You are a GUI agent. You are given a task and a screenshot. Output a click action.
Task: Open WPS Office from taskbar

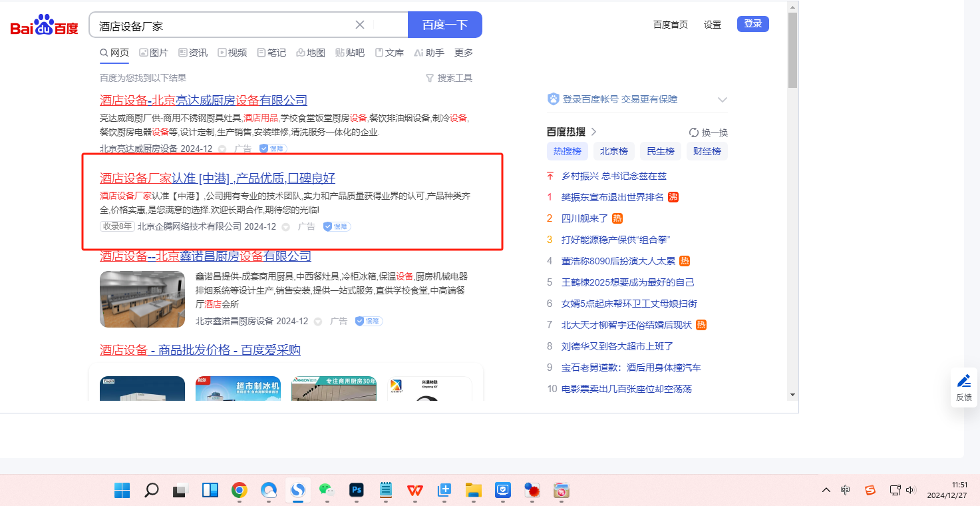click(x=415, y=491)
